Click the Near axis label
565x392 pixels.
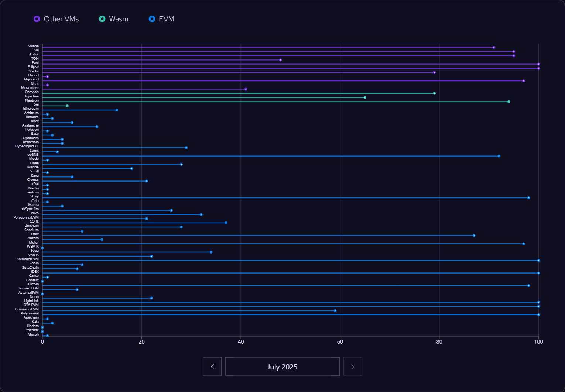[x=35, y=84]
